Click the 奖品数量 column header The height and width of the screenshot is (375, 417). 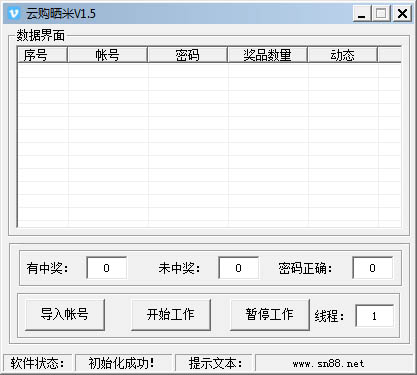[x=267, y=55]
